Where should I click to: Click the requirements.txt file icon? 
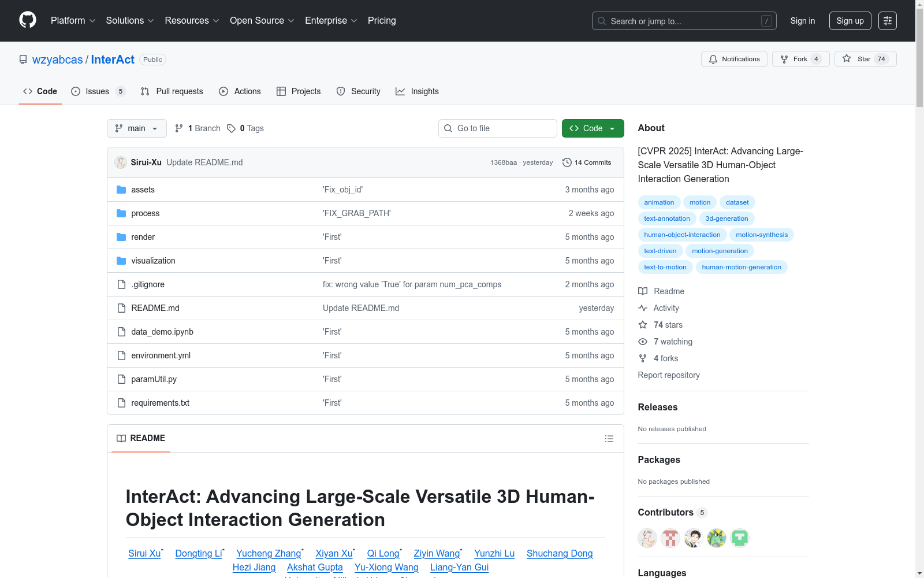click(x=121, y=403)
